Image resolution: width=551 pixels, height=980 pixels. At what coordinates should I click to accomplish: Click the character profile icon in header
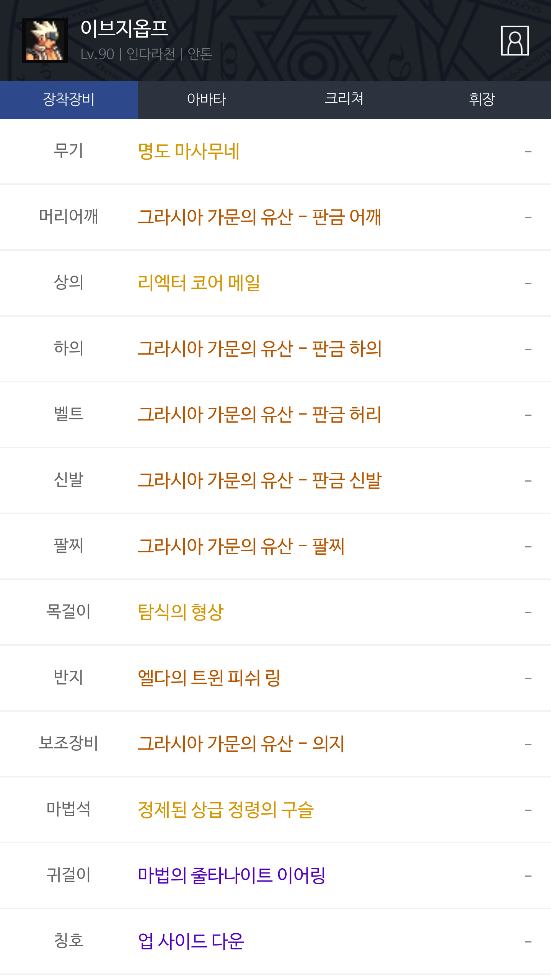coord(515,41)
